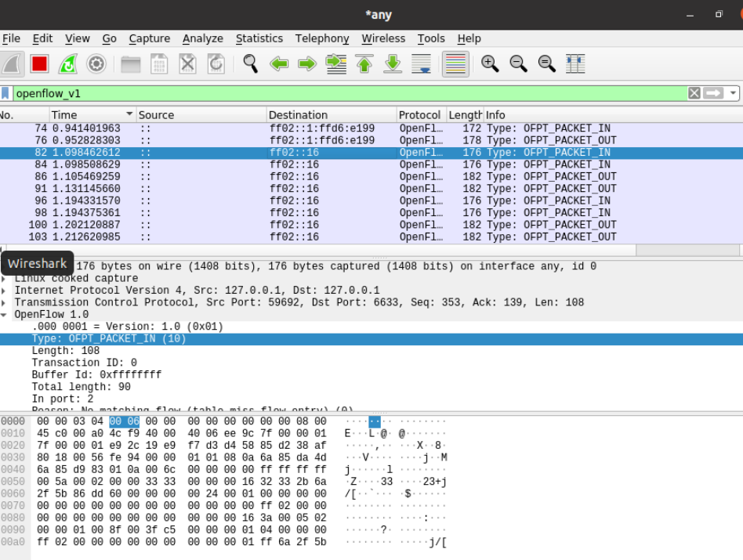Select packet number 103 row
743x560 pixels.
[371, 237]
